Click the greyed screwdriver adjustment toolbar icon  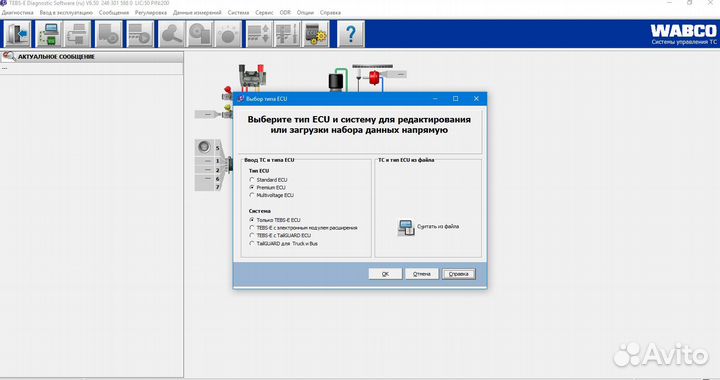click(x=287, y=34)
